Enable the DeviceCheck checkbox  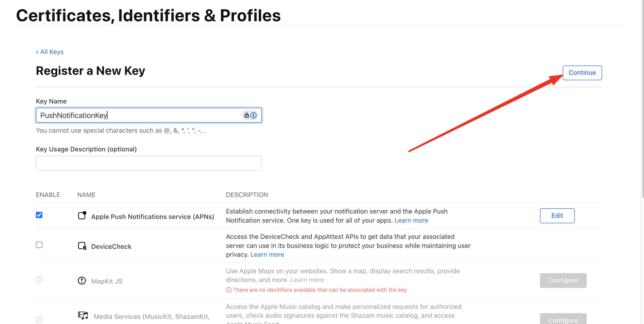(39, 245)
